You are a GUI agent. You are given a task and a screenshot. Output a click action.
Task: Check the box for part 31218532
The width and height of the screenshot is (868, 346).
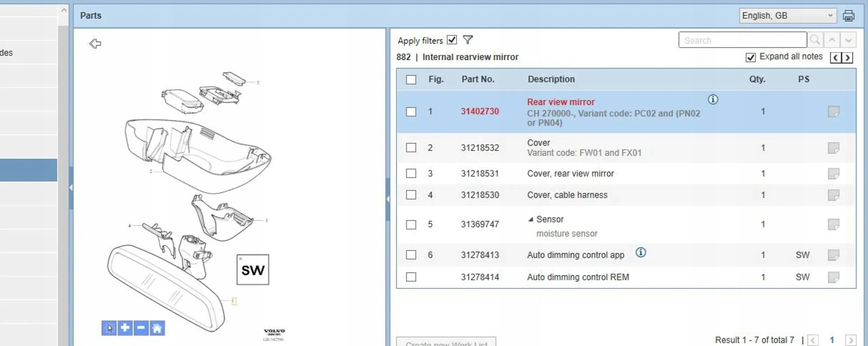click(x=411, y=148)
